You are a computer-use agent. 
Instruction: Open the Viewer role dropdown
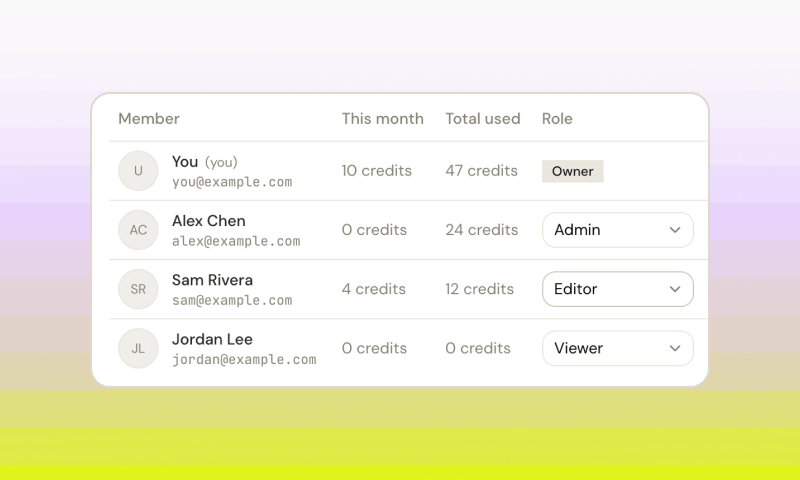click(618, 348)
